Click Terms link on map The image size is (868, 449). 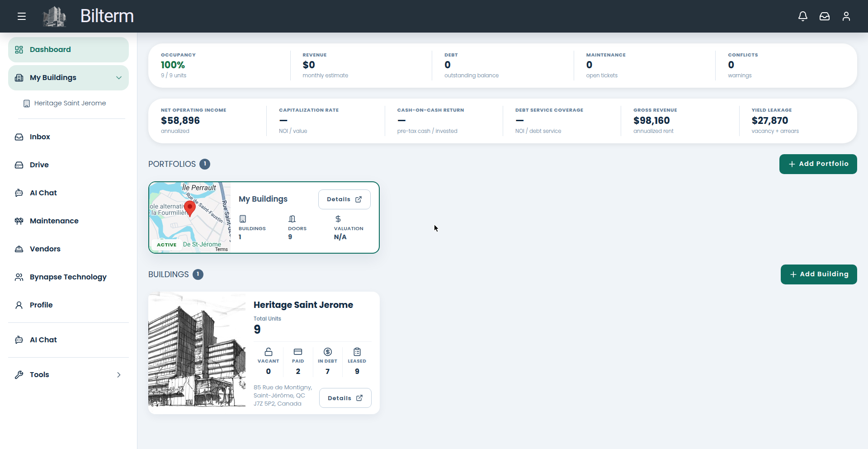click(x=222, y=250)
